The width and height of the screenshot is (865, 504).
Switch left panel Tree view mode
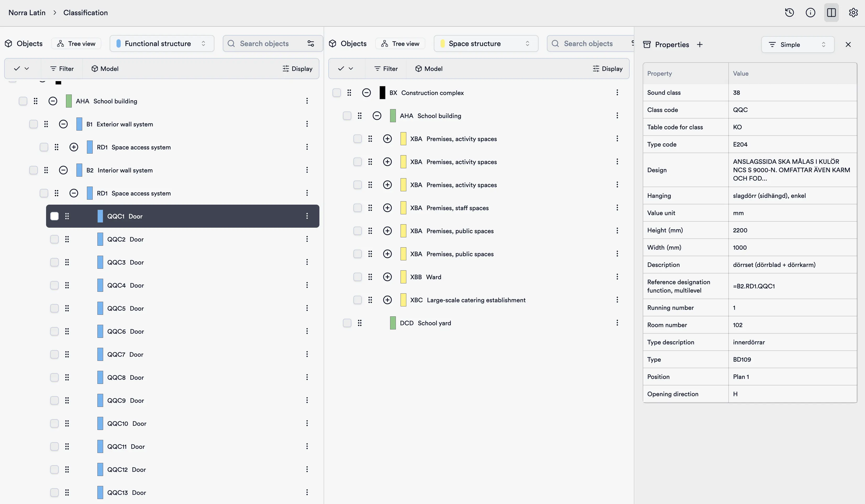point(76,44)
